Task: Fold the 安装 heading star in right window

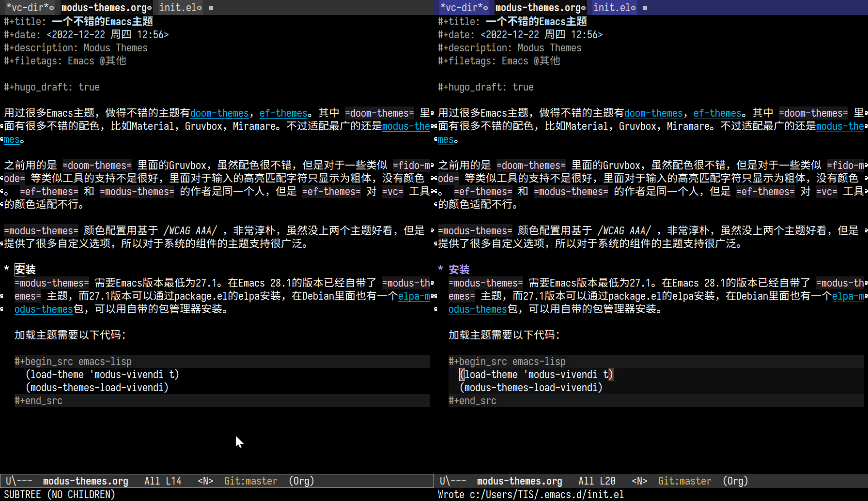Action: click(440, 270)
